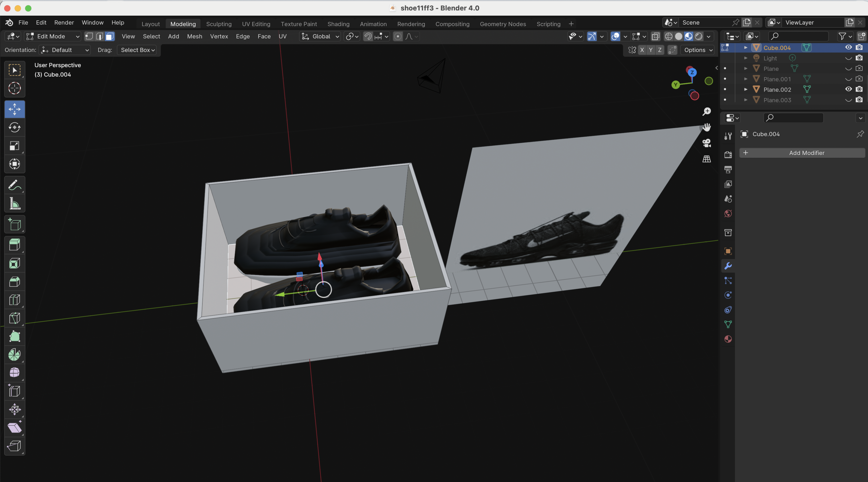This screenshot has width=868, height=482.
Task: Switch to the Sculpting workspace tab
Action: coord(219,24)
